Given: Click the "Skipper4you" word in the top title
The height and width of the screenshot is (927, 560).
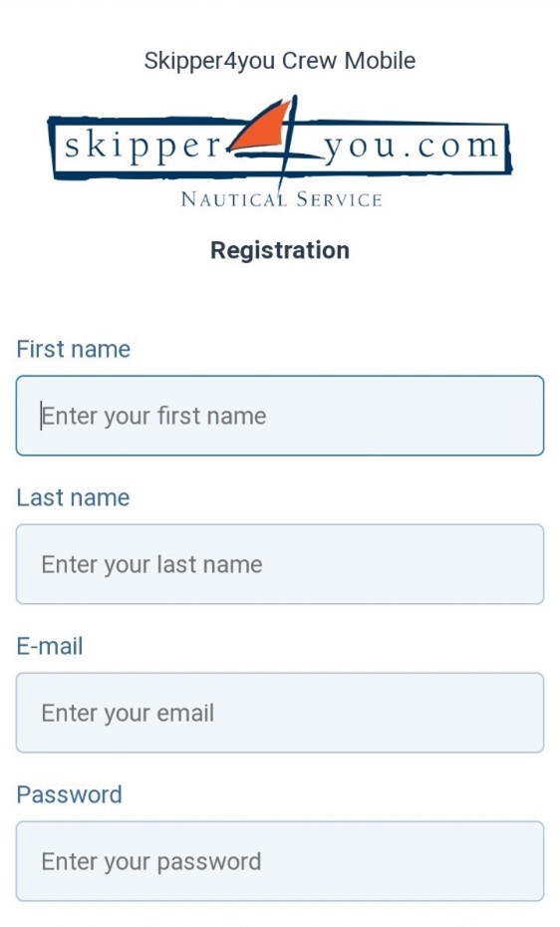Looking at the screenshot, I should pyautogui.click(x=209, y=61).
